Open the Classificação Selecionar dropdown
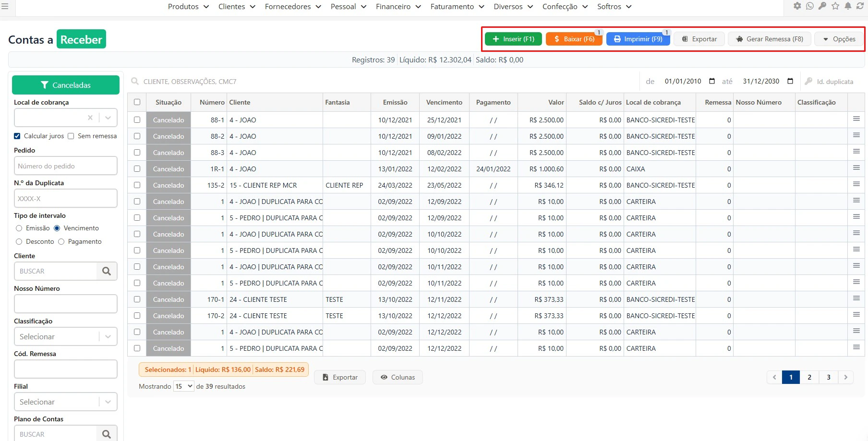 66,336
